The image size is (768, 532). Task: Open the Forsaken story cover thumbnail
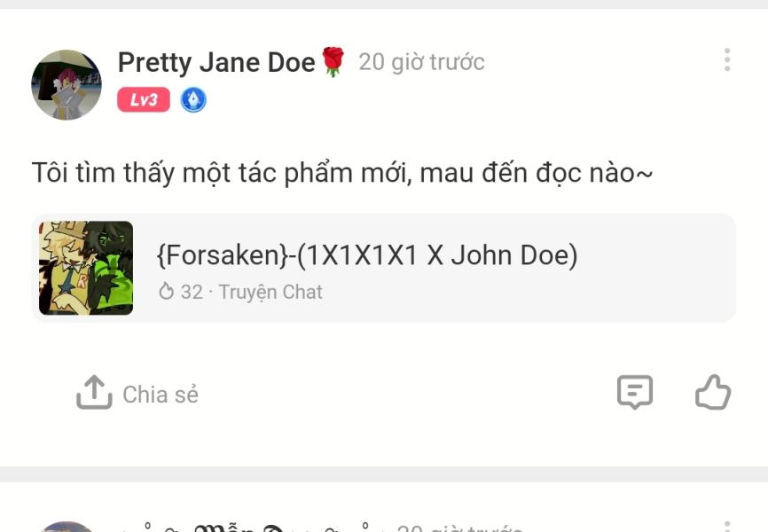(x=86, y=268)
